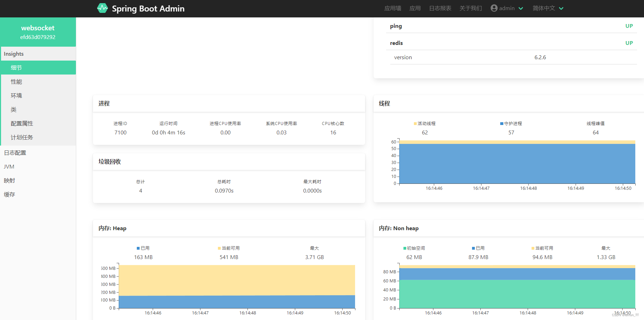Click the Heap 最大 value 3.71 GB
The width and height of the screenshot is (644, 320).
[314, 257]
